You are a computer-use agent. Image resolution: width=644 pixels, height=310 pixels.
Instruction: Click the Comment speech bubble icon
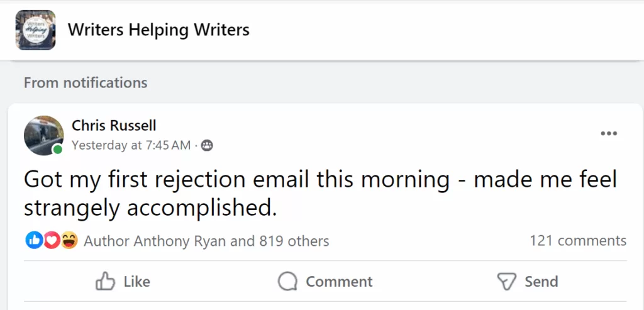pyautogui.click(x=287, y=282)
